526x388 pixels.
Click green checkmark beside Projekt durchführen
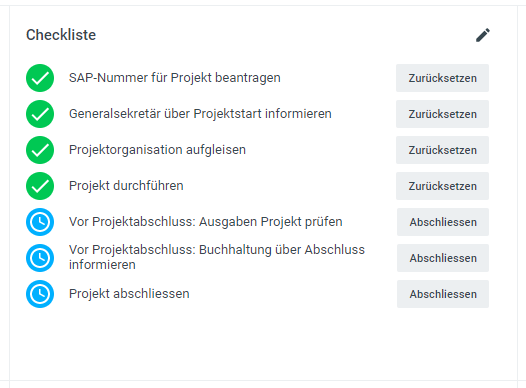[x=40, y=186]
